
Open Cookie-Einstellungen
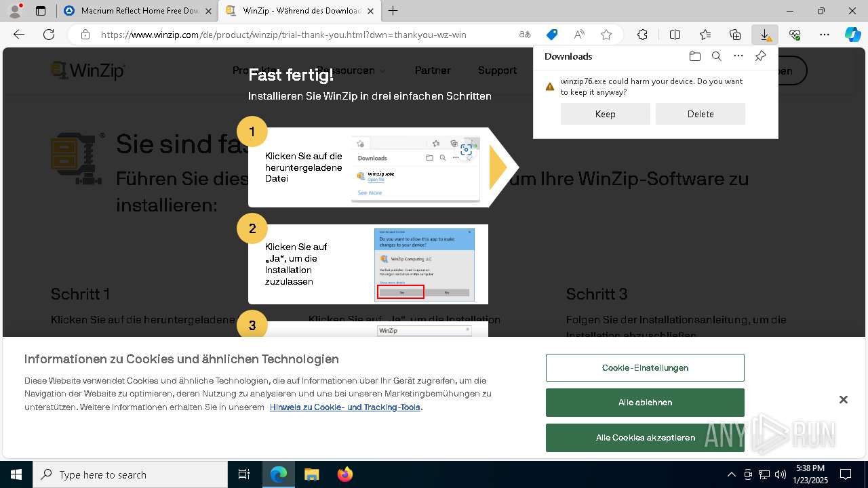point(645,367)
